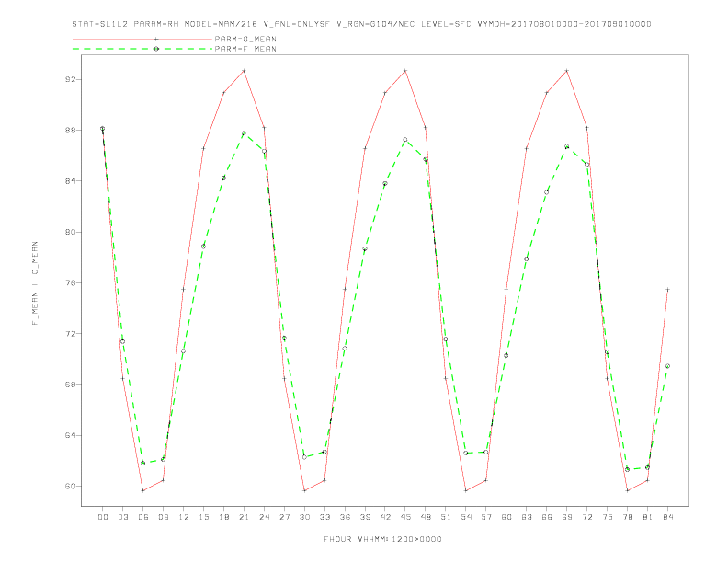Click the y-axis tick label 72
Screen dimensions: 728x563
[70, 334]
